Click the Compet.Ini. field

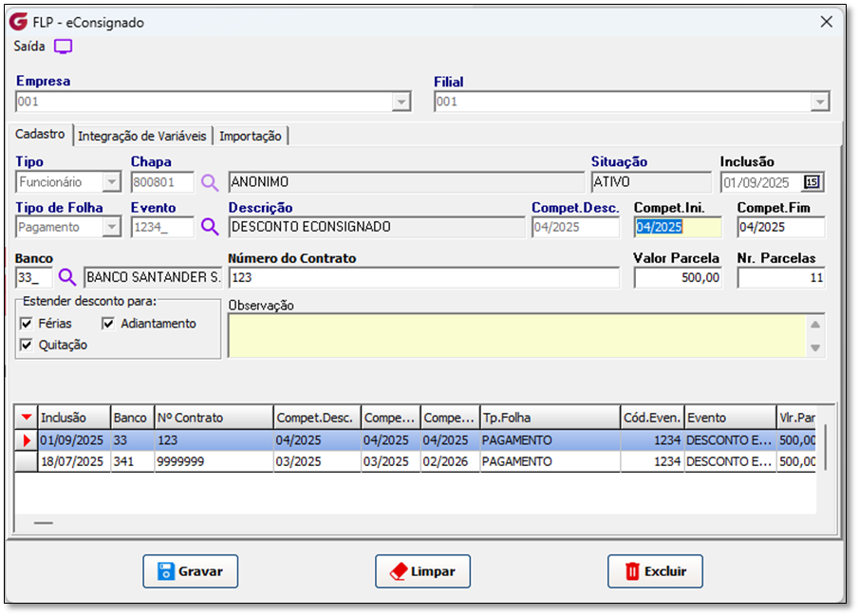(x=678, y=227)
